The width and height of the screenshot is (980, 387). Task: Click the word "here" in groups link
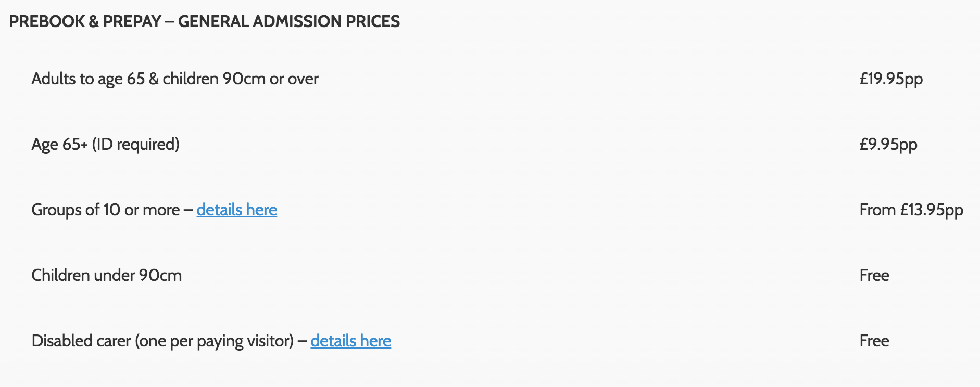tap(261, 210)
